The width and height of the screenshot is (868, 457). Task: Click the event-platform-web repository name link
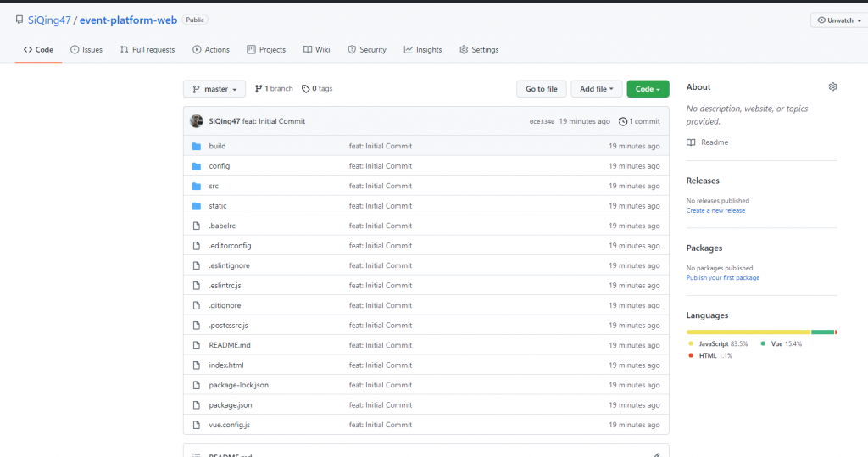pos(129,20)
